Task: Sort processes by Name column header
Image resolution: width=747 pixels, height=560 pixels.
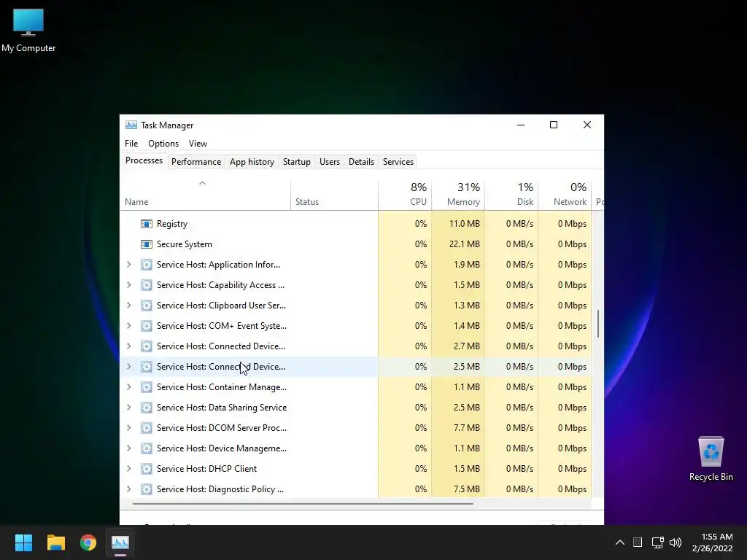Action: click(x=205, y=195)
